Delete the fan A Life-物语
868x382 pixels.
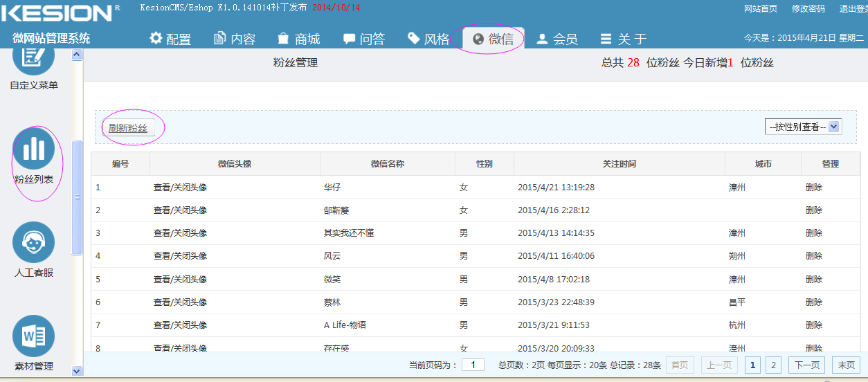[x=814, y=325]
